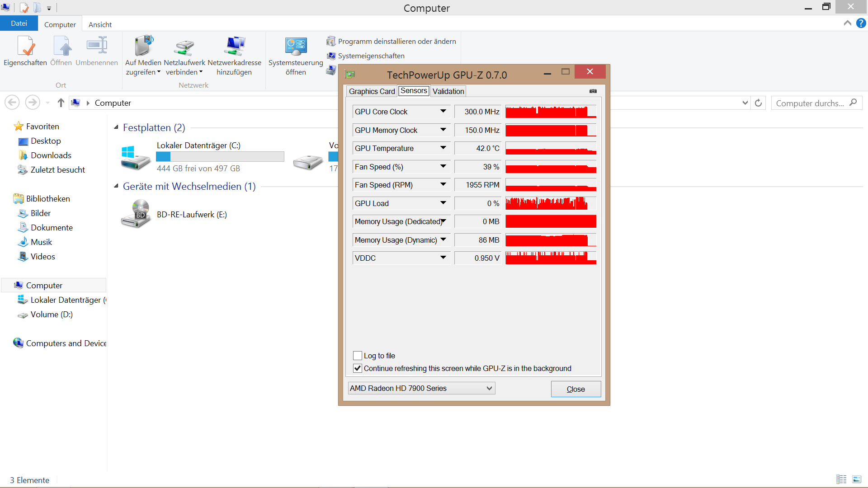This screenshot has height=488, width=868.
Task: Open the GPU Core Clock sensor dropdown
Action: 443,112
